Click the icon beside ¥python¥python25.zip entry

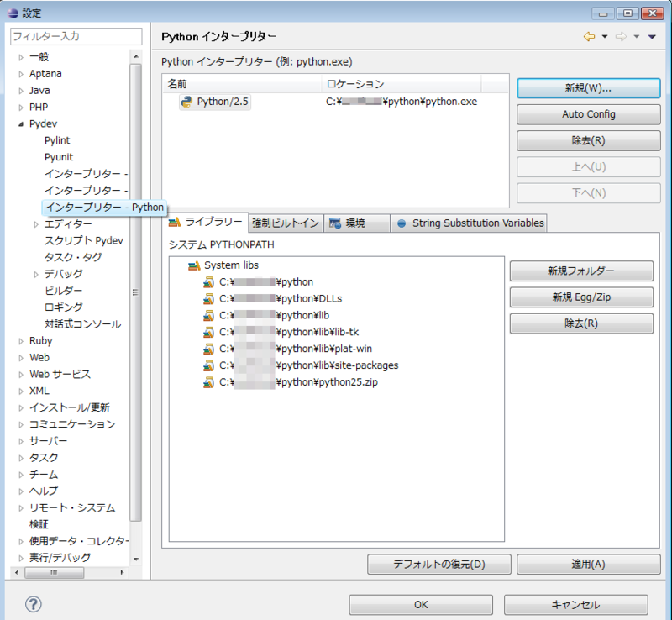coord(208,382)
